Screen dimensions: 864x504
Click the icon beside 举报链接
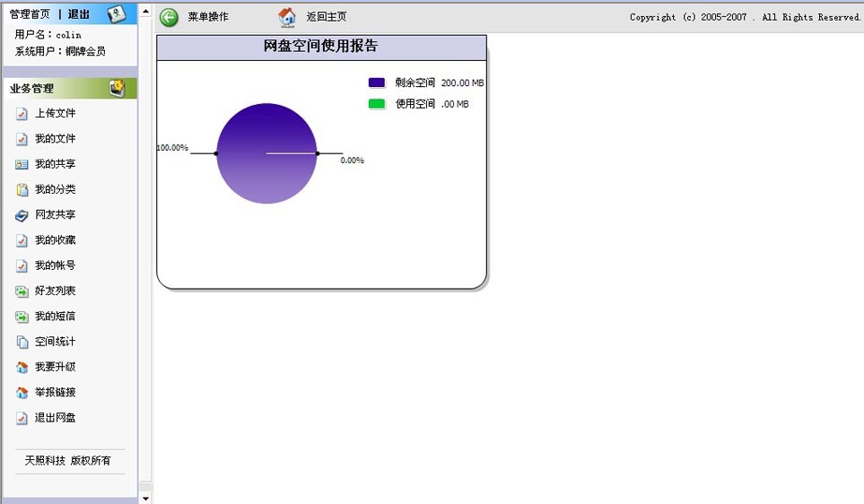(x=22, y=393)
